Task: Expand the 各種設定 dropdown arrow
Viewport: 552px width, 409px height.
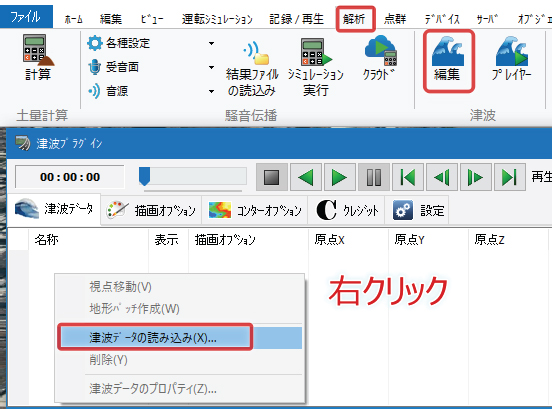Action: 211,43
